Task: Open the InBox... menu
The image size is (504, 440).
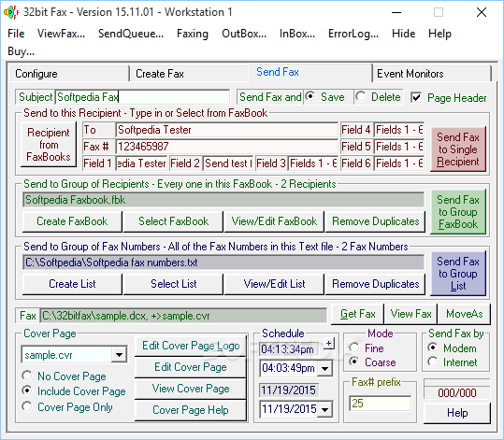Action: point(297,34)
